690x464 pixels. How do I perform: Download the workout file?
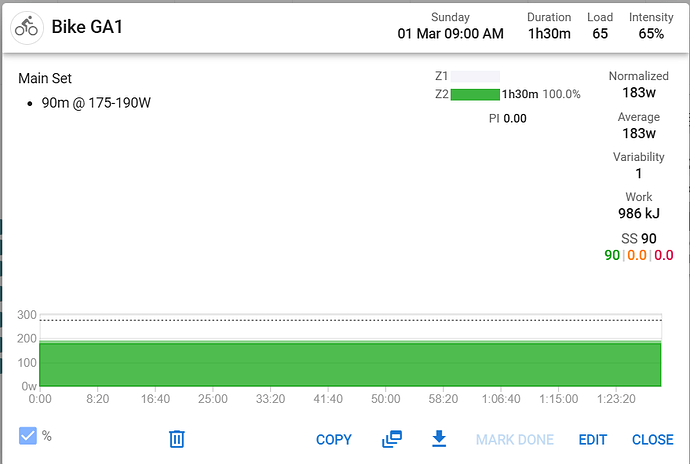coord(438,439)
